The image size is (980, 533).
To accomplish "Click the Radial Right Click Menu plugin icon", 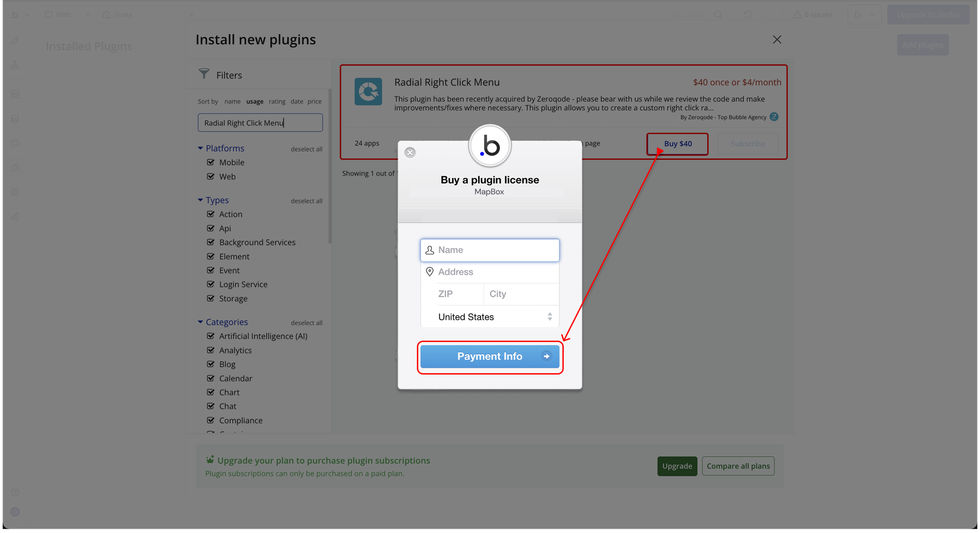I will (368, 91).
